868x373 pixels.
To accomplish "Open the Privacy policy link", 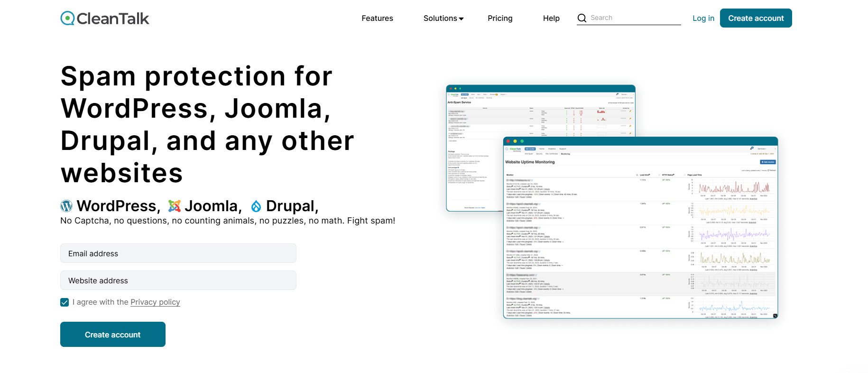I will click(x=155, y=302).
